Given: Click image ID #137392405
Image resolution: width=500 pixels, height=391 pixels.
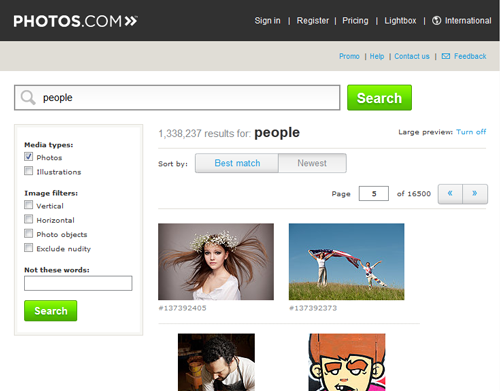Looking at the screenshot, I should click(x=182, y=308).
